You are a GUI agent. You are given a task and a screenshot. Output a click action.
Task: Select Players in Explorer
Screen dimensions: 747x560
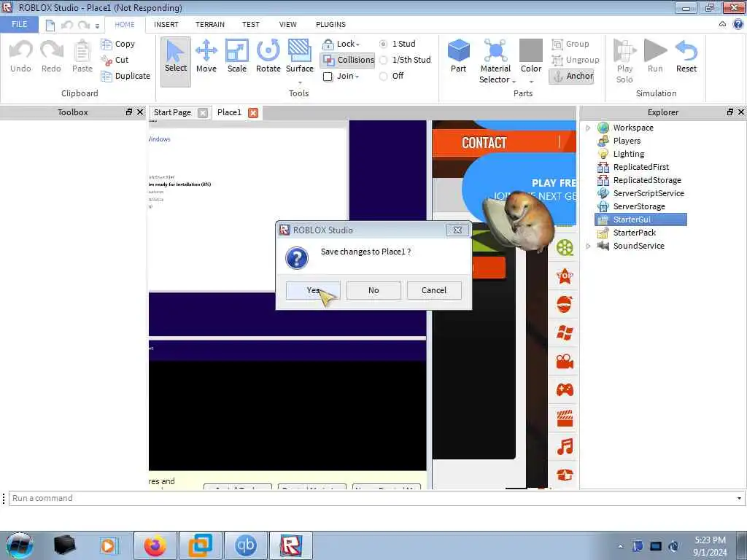(x=627, y=141)
